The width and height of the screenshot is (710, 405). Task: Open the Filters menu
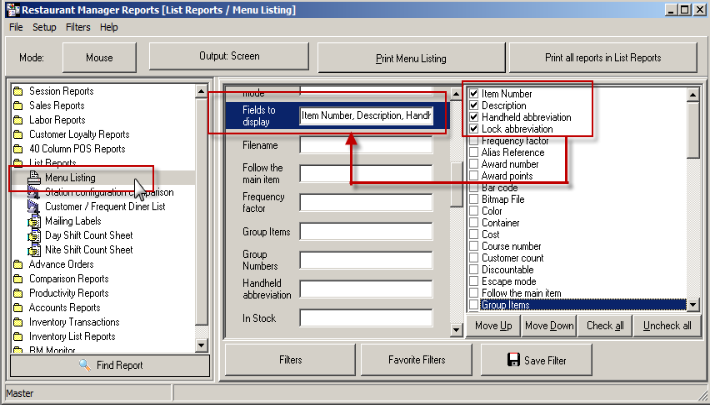point(78,27)
